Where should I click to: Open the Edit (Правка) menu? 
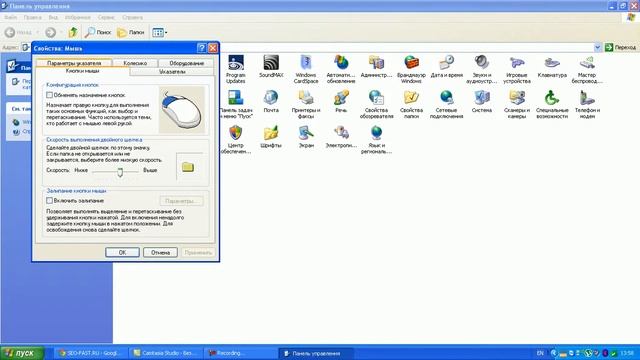pyautogui.click(x=33, y=18)
